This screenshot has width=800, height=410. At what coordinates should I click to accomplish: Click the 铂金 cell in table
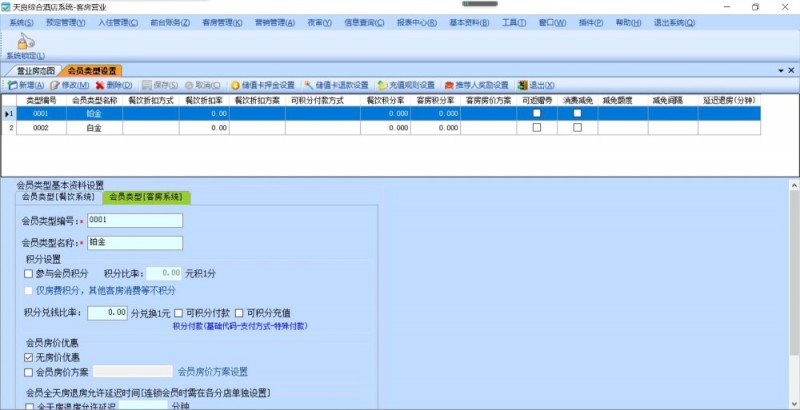(94, 113)
